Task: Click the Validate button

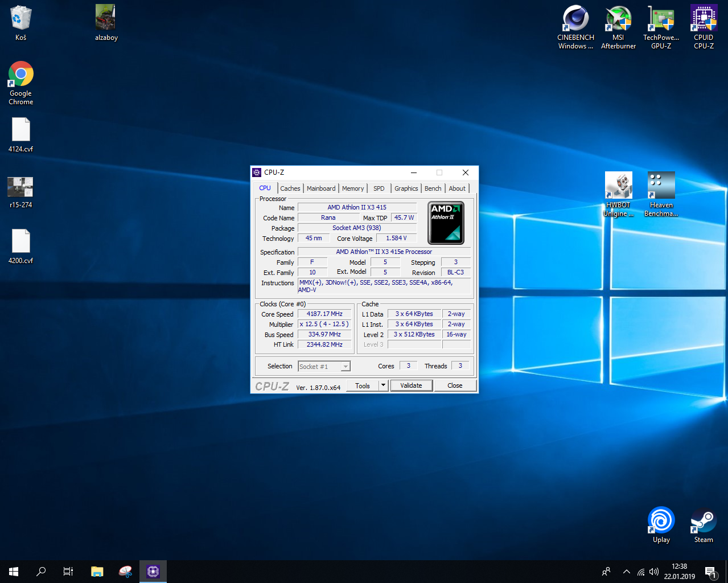Action: (x=411, y=385)
